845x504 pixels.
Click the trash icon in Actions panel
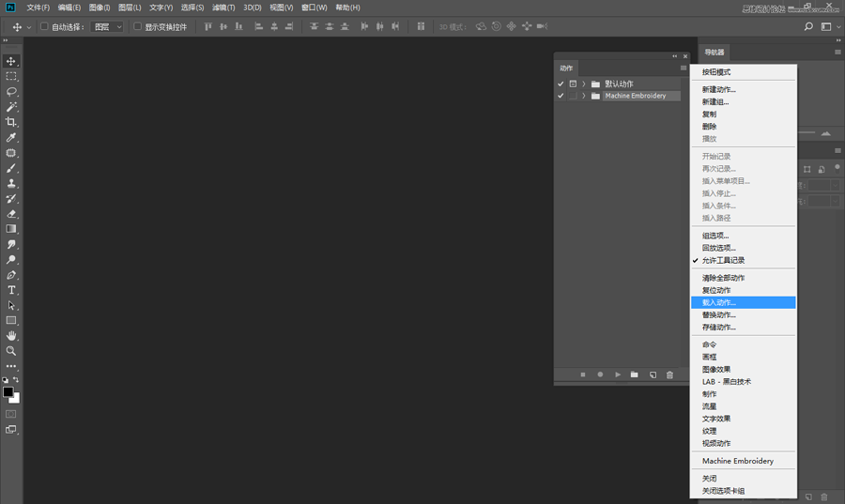click(669, 374)
